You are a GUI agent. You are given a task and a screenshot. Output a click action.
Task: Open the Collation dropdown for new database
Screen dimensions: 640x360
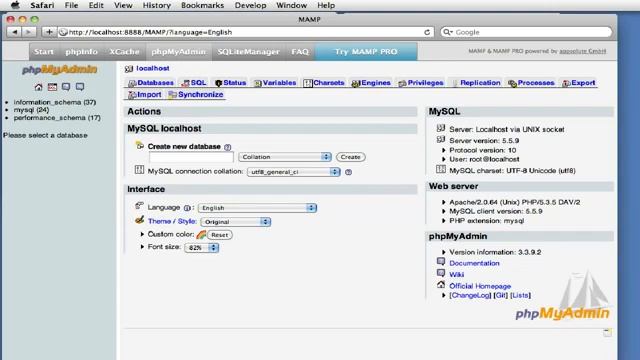point(284,157)
